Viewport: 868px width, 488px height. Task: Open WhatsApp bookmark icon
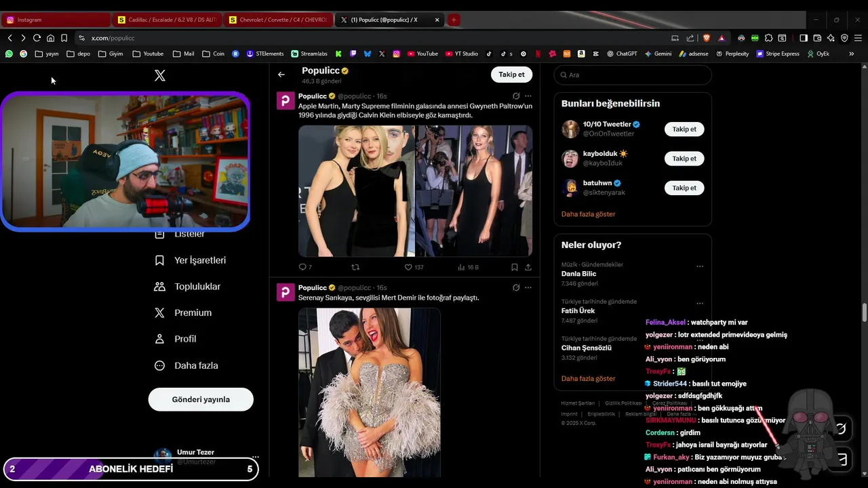coord(9,54)
